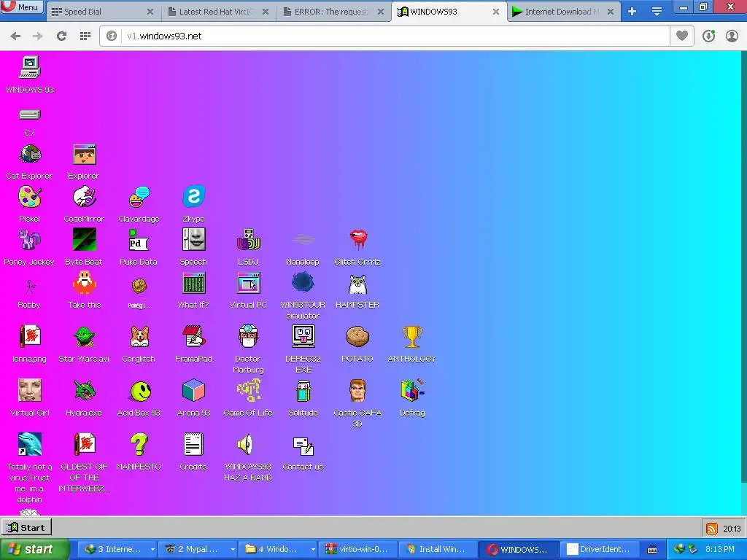Open the LSDJ icon

pos(248,239)
